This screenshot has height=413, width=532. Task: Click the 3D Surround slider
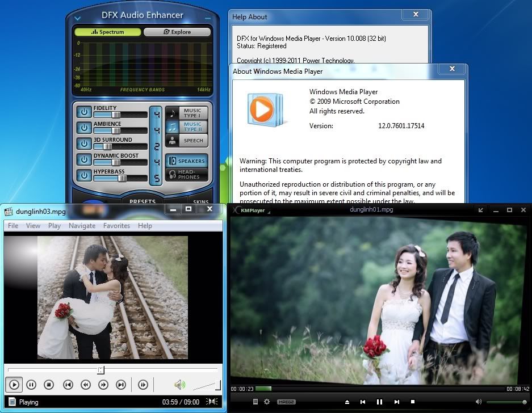(120, 146)
